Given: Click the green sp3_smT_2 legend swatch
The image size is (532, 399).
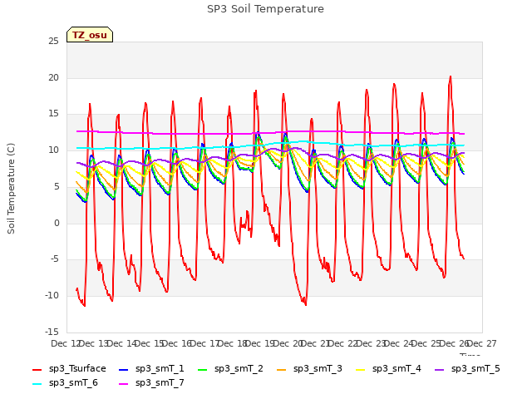Looking at the screenshot, I should [x=203, y=369].
